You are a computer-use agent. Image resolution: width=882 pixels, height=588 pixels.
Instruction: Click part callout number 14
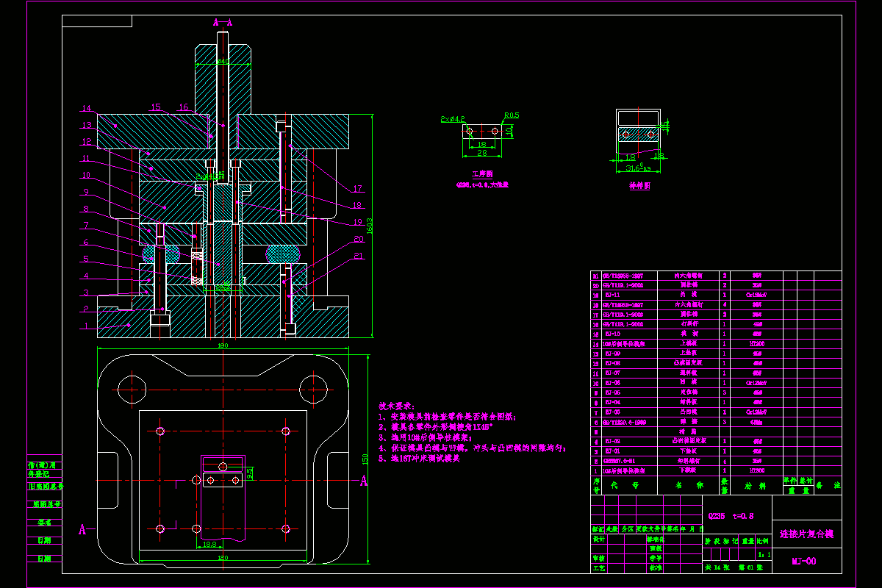[86, 107]
